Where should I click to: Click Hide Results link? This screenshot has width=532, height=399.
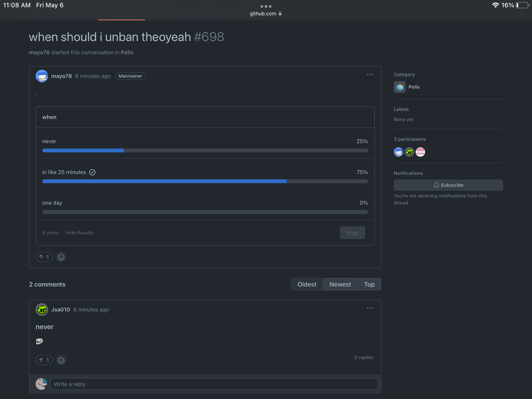tap(79, 233)
